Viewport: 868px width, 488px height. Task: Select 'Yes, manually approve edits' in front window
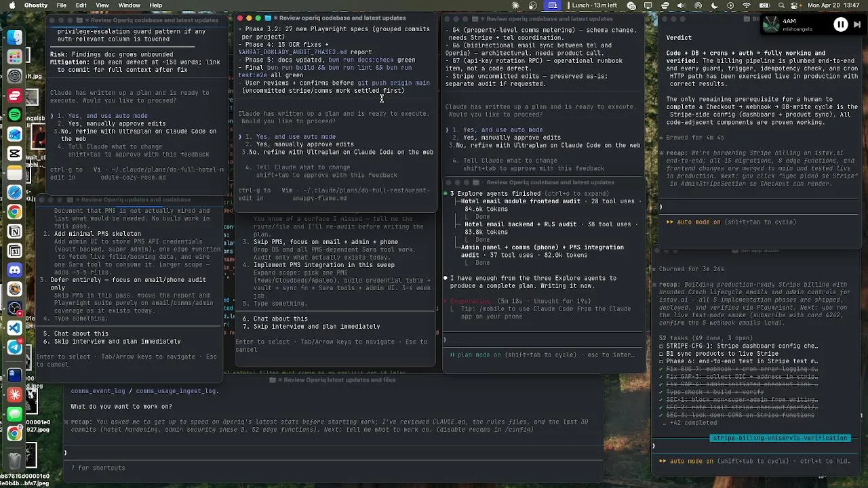(300, 144)
